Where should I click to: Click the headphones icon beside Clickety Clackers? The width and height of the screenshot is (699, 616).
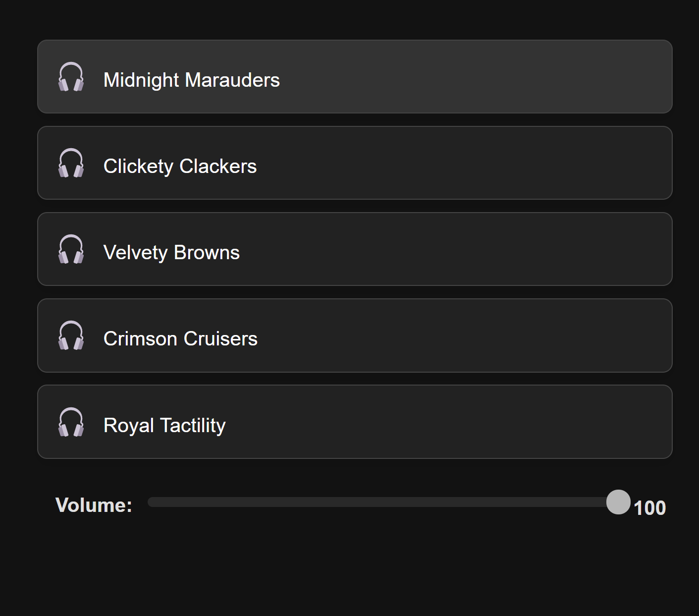(71, 163)
